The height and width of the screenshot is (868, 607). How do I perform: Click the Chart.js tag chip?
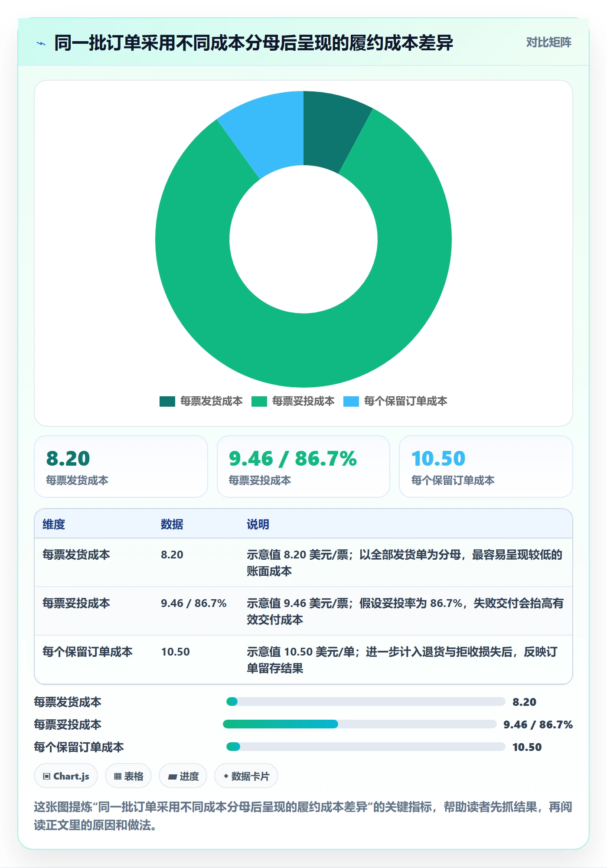pos(66,776)
